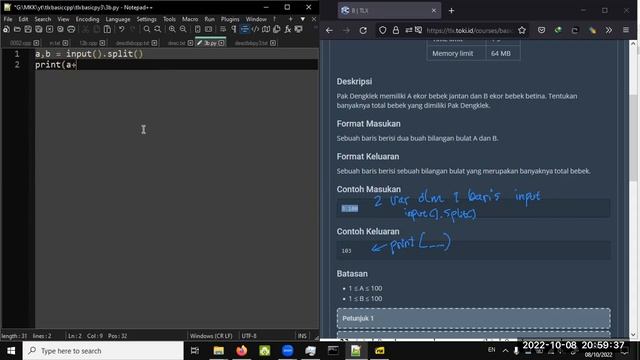640x360 pixels.
Task: Click the plus icon in Notepad++ menu bar
Action: 290,19
